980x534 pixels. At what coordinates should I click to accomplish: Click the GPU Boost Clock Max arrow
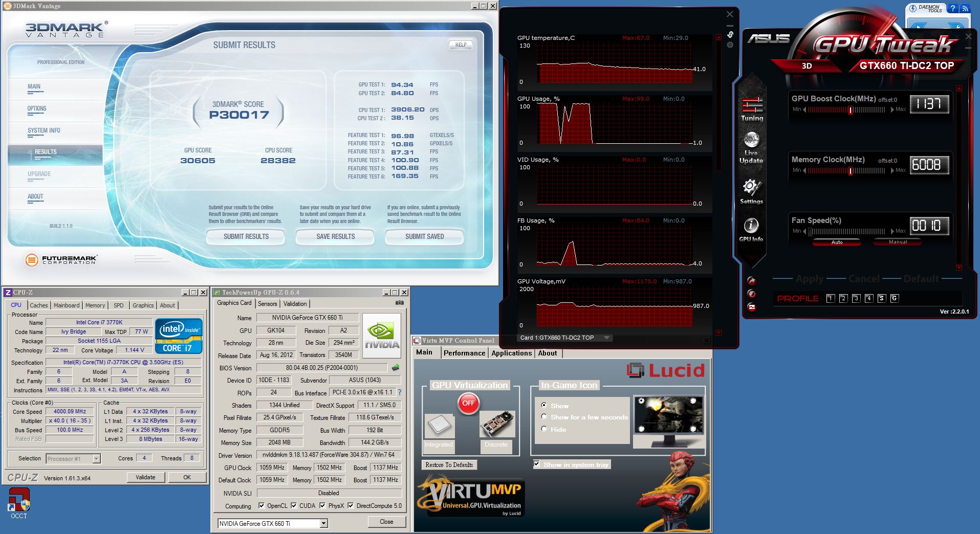coord(892,109)
